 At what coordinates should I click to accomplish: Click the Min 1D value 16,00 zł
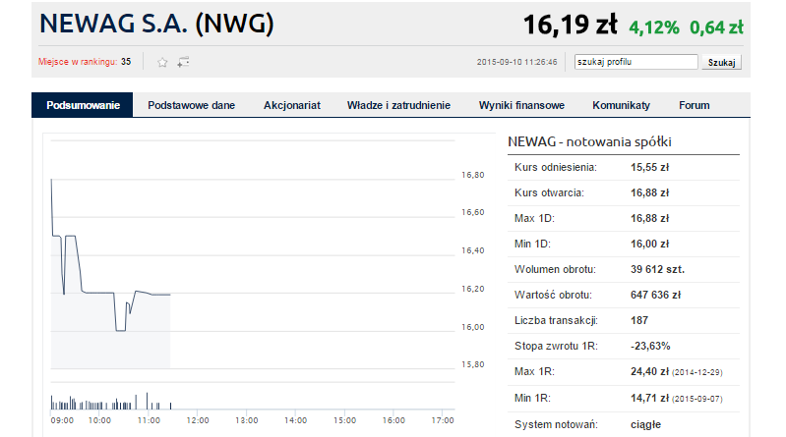click(x=650, y=244)
